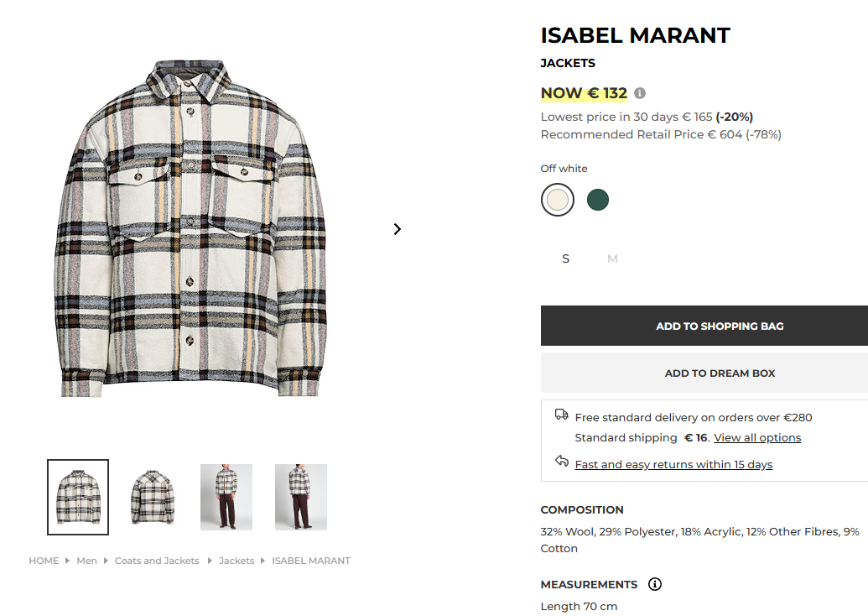Screen dimensions: 868x616
Task: Click the measurements info icon
Action: [x=655, y=584]
